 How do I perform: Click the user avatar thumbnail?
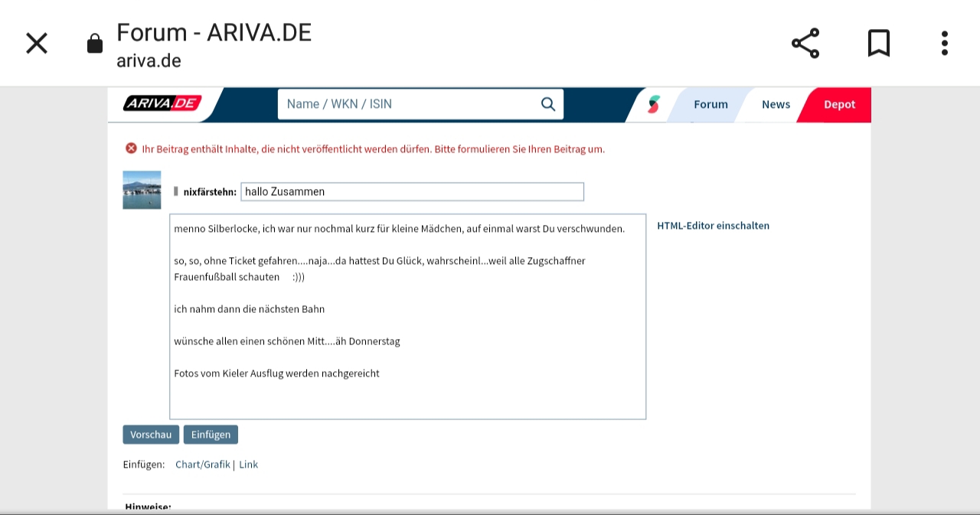click(142, 190)
